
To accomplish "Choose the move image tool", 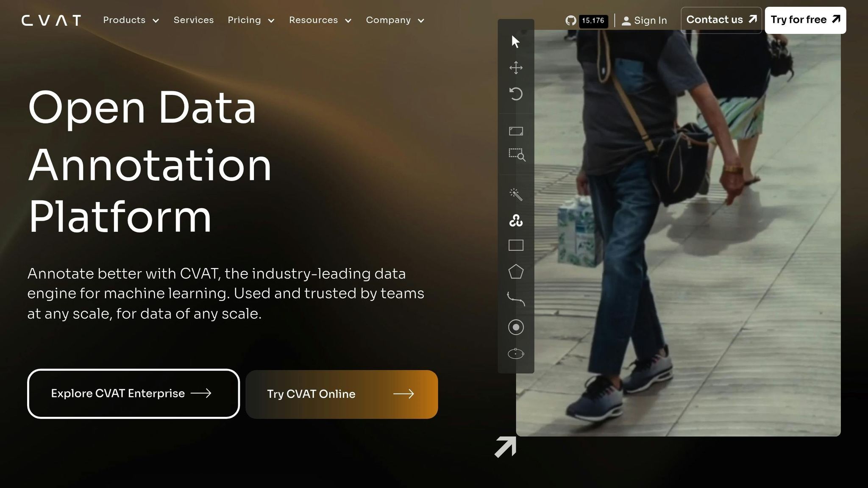I will click(516, 68).
